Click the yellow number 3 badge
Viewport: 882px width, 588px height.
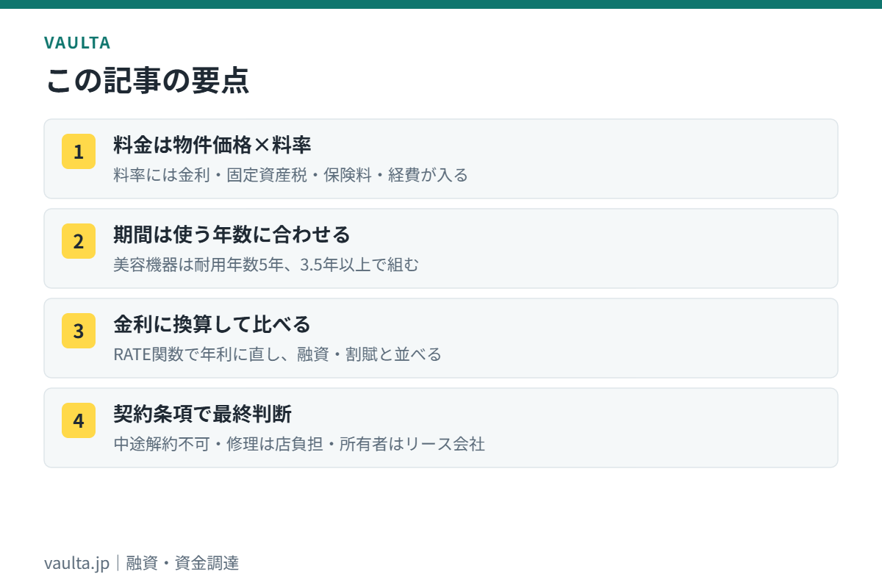[x=79, y=331]
